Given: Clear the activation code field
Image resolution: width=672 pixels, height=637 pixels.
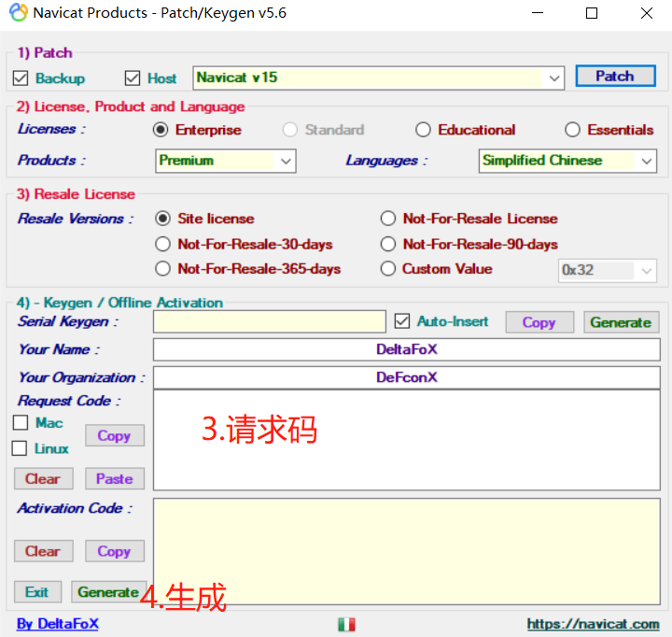Looking at the screenshot, I should tap(43, 551).
